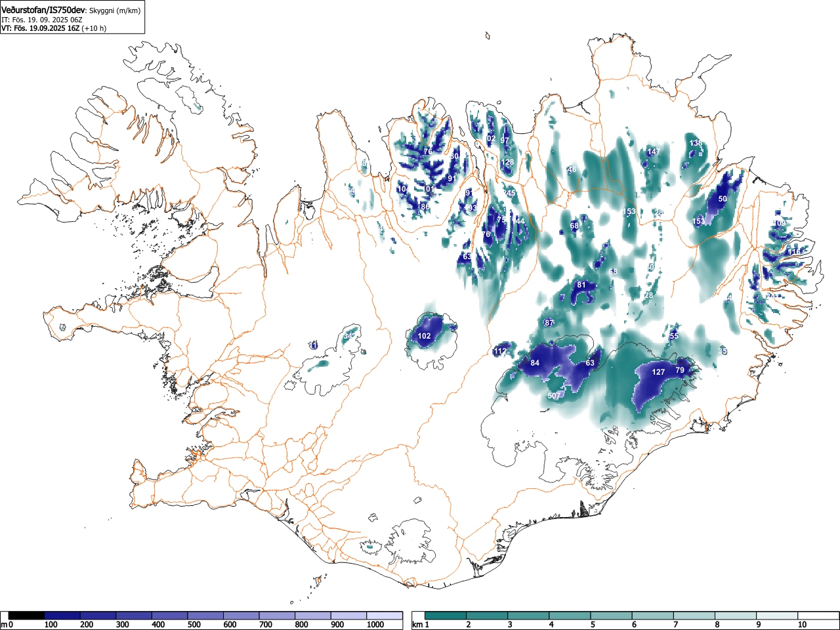840x630 pixels.
Task: Pick the 400–500 m legend color band
Action: pyautogui.click(x=170, y=616)
